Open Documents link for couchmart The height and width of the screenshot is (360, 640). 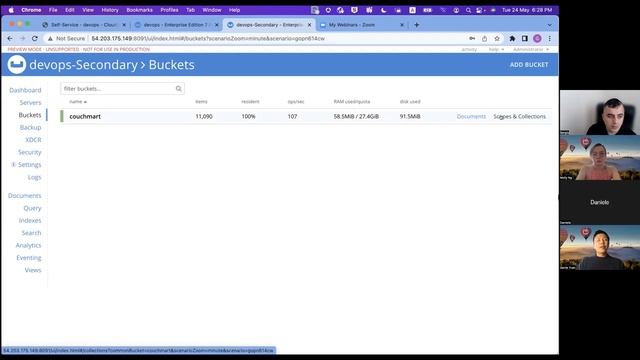471,116
